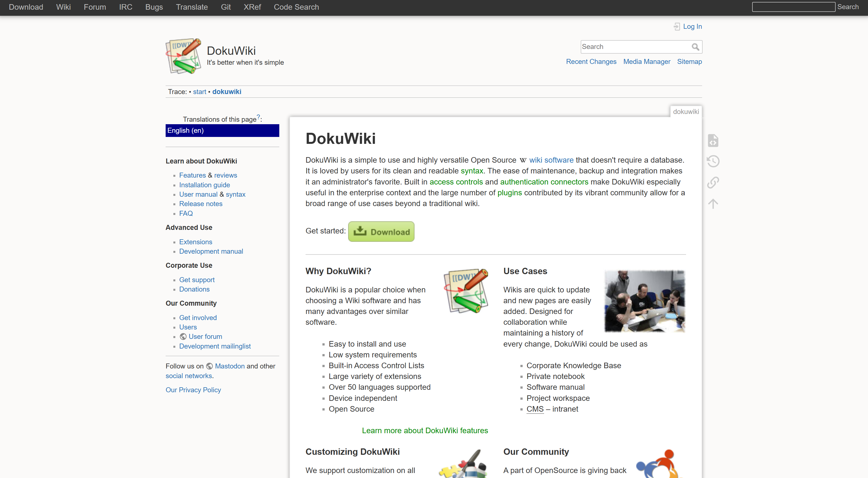Select English (en) translation
This screenshot has height=478, width=868.
[x=222, y=131]
